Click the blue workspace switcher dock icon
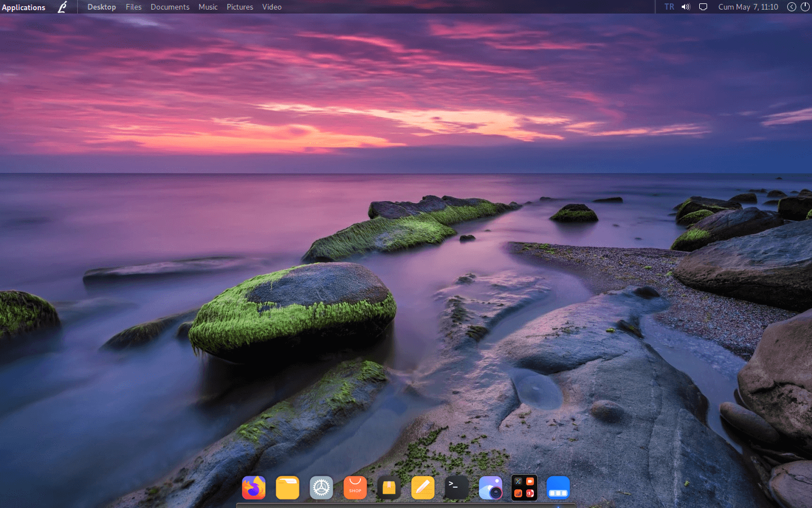812x508 pixels. [x=558, y=488]
